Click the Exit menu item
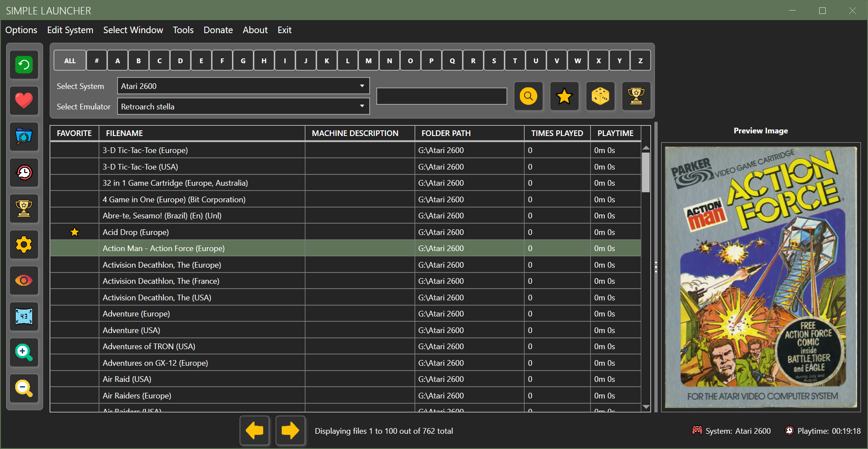 (x=285, y=30)
